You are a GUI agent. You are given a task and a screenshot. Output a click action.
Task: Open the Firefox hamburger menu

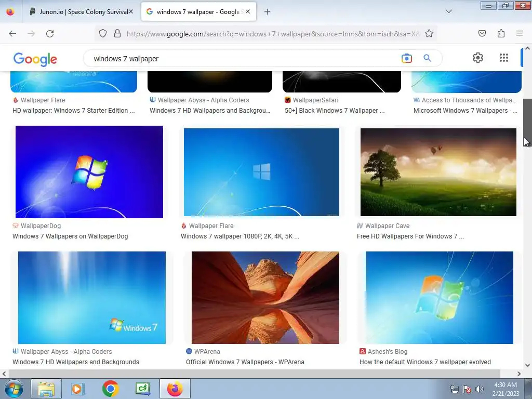[520, 34]
